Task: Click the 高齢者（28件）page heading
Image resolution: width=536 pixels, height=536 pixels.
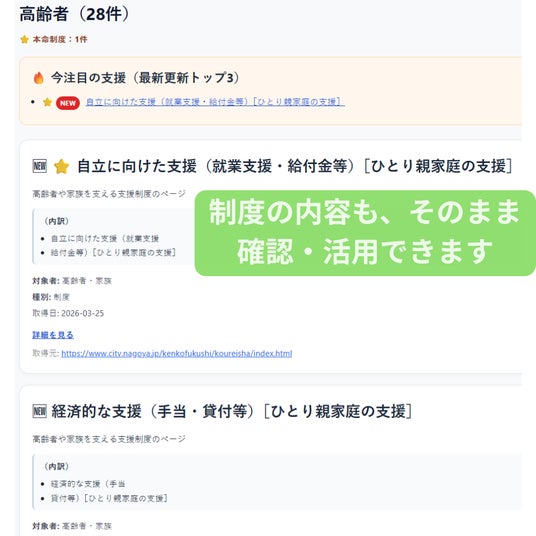Action: tap(74, 14)
